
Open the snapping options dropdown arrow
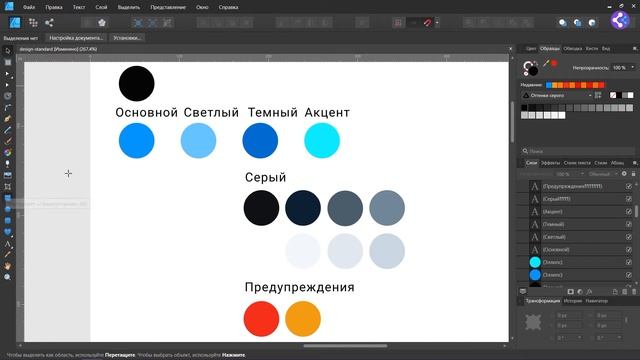pyautogui.click(x=437, y=22)
